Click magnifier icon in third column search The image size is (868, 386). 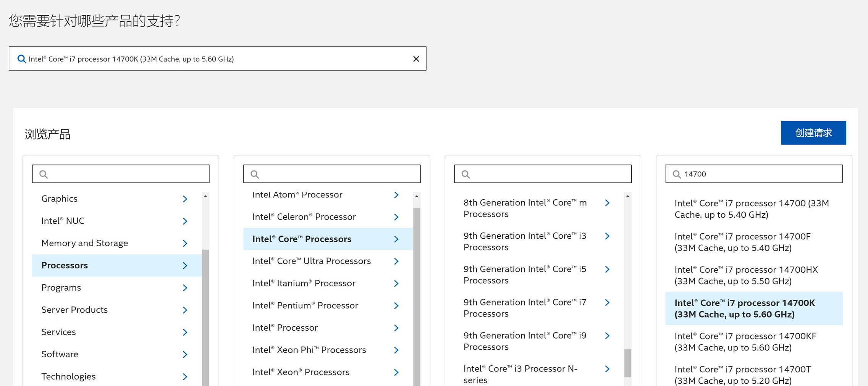(466, 174)
